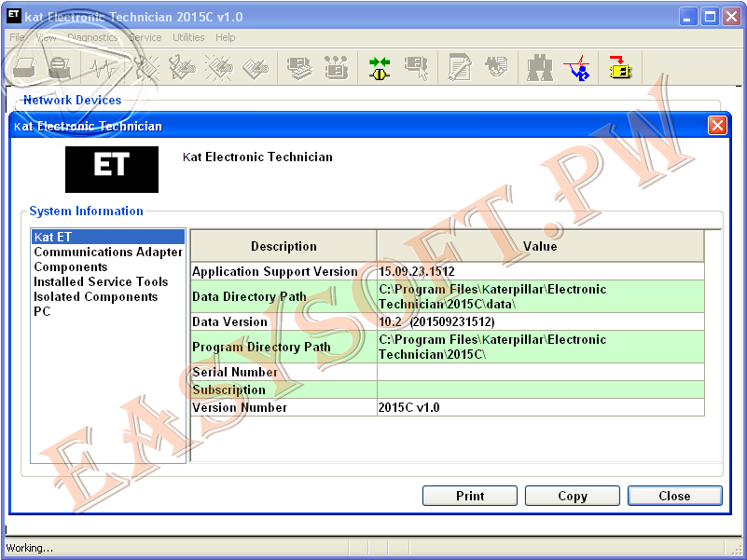Open the Status Tool waveform icon
This screenshot has width=747, height=560.
104,68
